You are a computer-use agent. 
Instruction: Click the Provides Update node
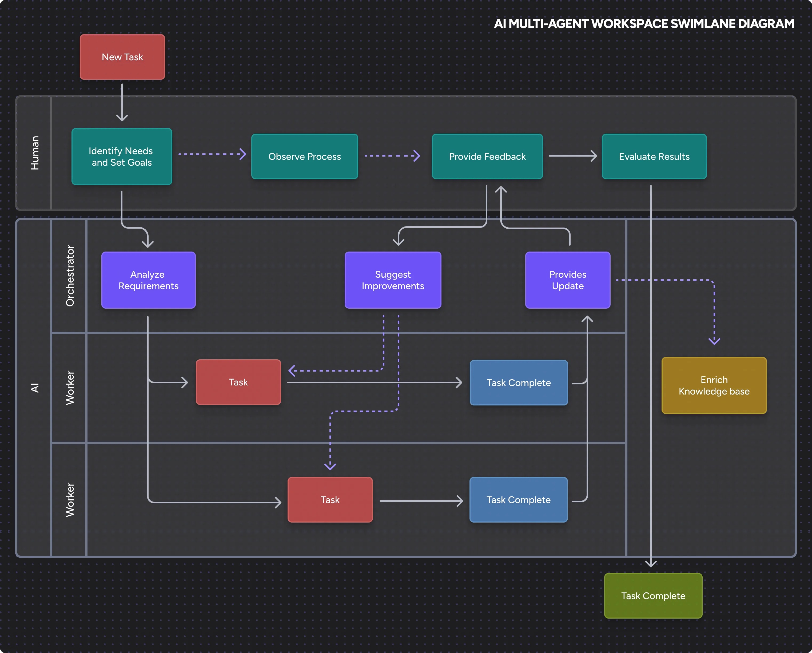click(x=568, y=280)
